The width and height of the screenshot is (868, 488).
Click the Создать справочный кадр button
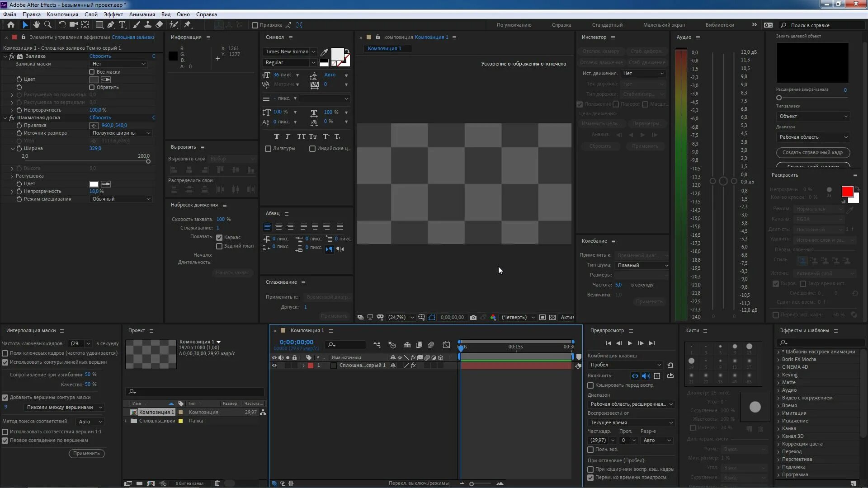point(813,153)
